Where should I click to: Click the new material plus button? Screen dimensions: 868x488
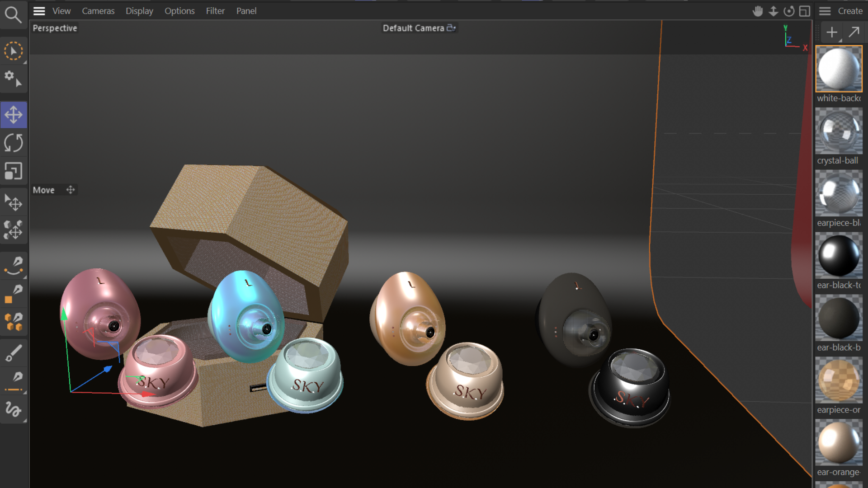pyautogui.click(x=832, y=33)
